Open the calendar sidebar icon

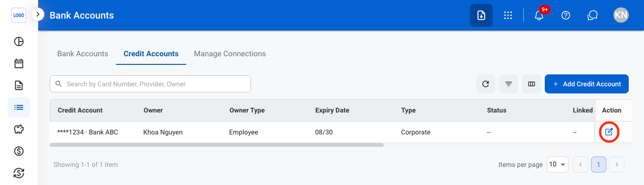click(x=19, y=63)
